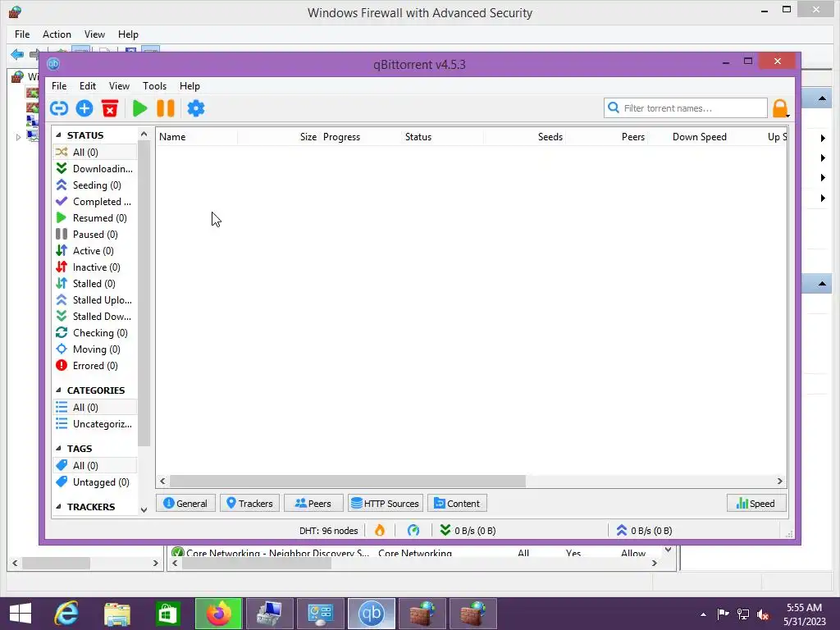Viewport: 840px width, 630px height.
Task: Select the Completed status filter
Action: click(95, 202)
